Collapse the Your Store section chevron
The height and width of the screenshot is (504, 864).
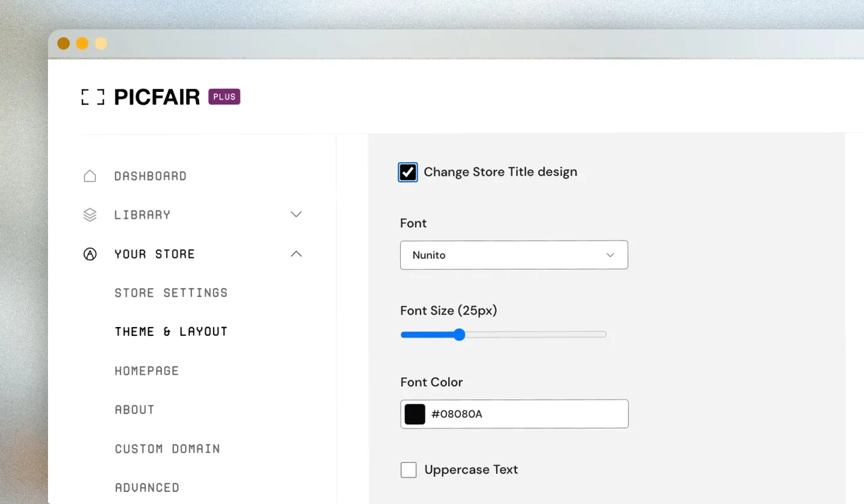click(x=296, y=254)
